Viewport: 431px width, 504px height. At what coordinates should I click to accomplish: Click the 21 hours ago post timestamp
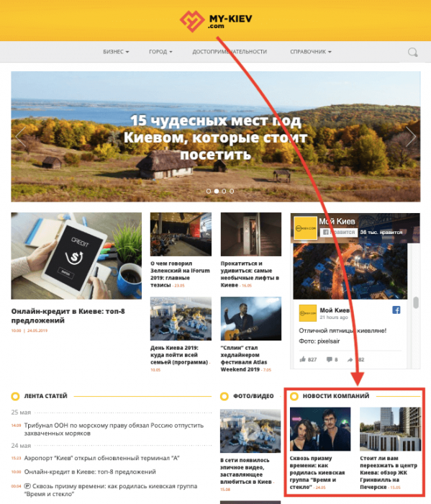[x=334, y=318]
